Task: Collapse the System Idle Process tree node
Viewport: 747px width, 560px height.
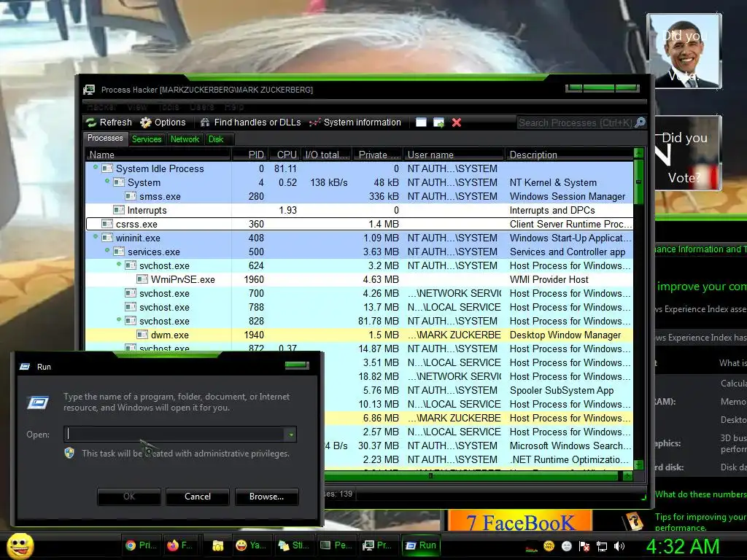Action: point(96,167)
